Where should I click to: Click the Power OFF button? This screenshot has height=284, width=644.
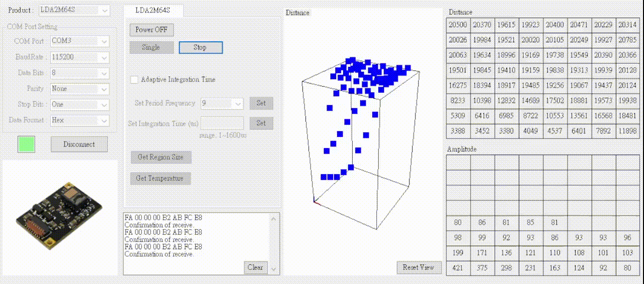[151, 30]
